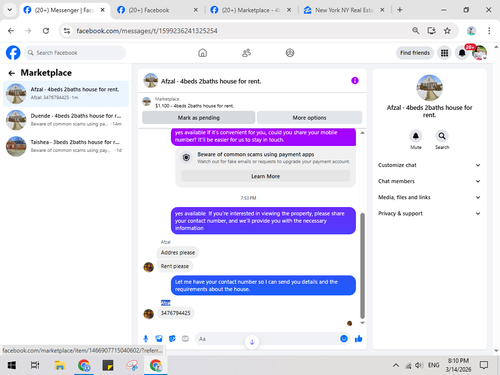Mute the conversation bell icon
This screenshot has width=500, height=375.
[x=416, y=136]
